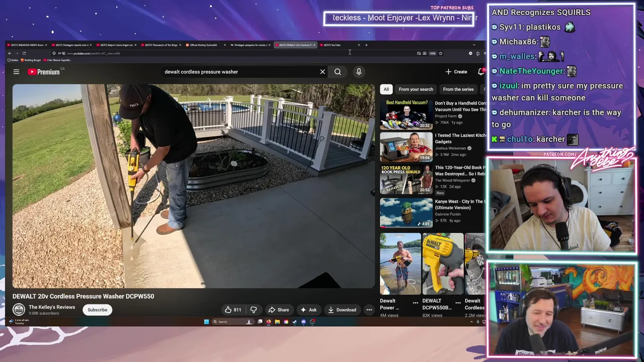Open the YouTube guide hamburger menu
Image resolution: width=644 pixels, height=362 pixels.
pyautogui.click(x=16, y=72)
